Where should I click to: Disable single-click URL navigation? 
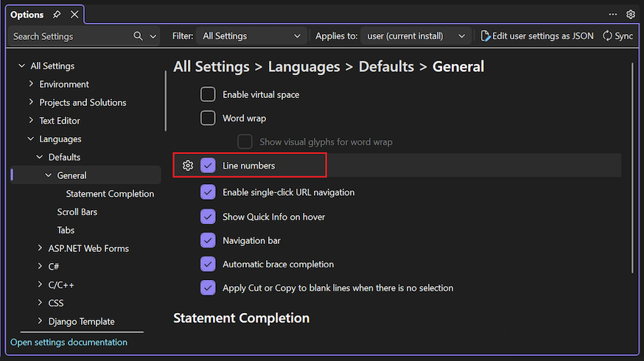[x=208, y=192]
